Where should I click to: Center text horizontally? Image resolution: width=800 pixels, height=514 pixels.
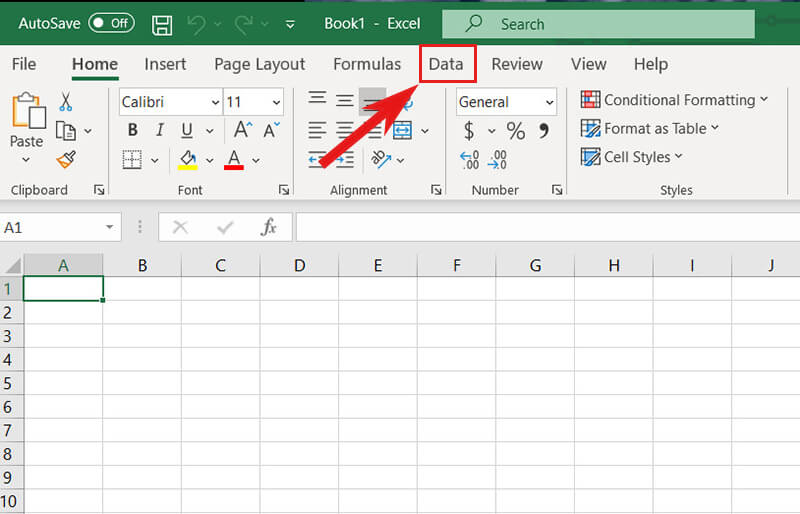pos(345,130)
